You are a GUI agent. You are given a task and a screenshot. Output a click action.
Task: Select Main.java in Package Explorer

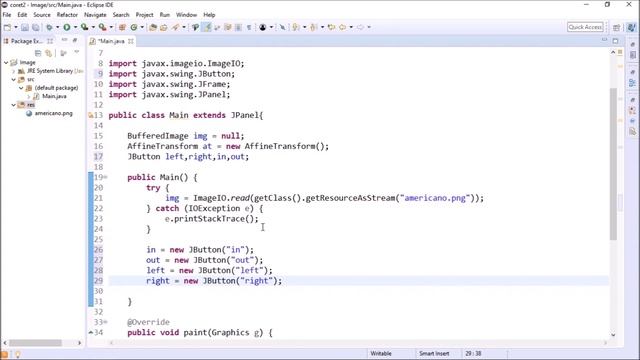coord(54,96)
